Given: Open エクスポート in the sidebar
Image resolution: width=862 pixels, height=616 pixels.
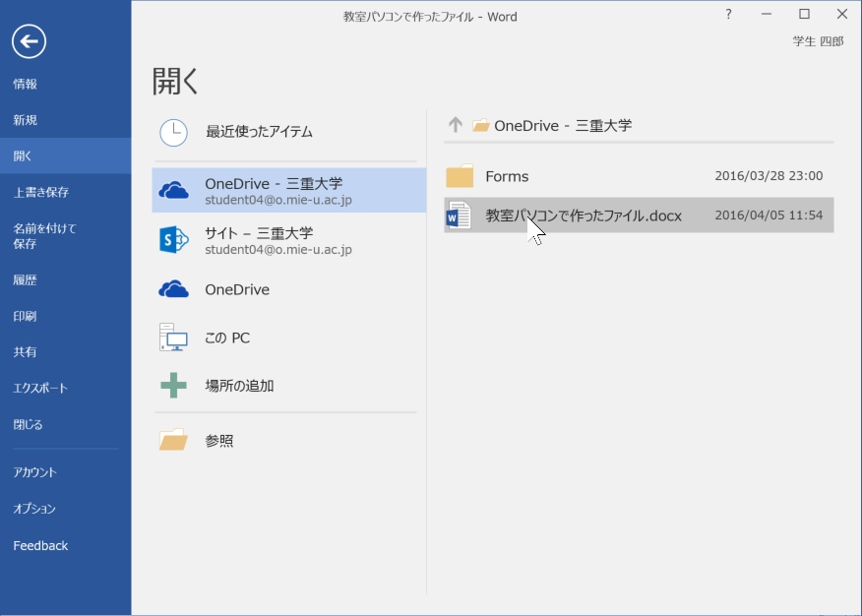Looking at the screenshot, I should pos(40,388).
